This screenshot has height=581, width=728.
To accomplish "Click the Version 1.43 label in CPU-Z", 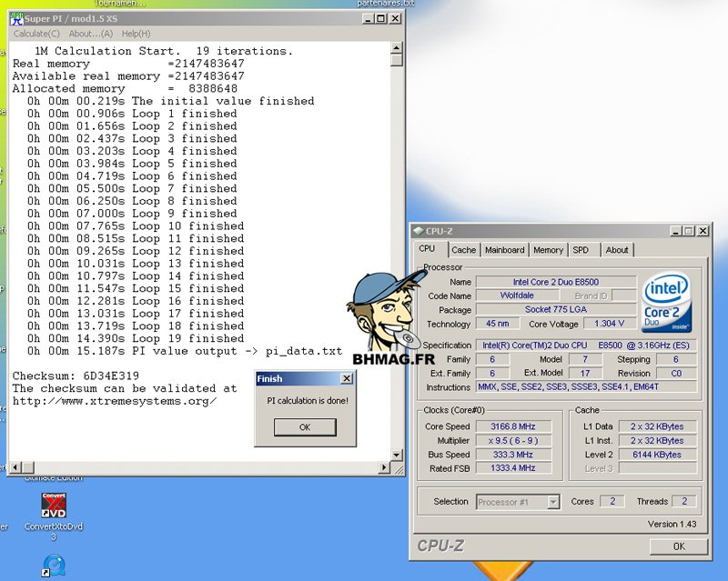I will 672,524.
